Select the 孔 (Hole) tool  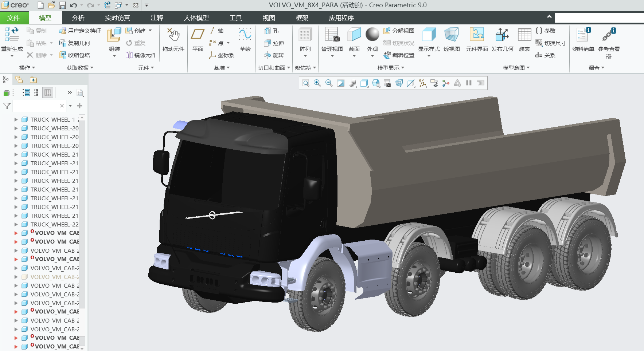point(272,31)
